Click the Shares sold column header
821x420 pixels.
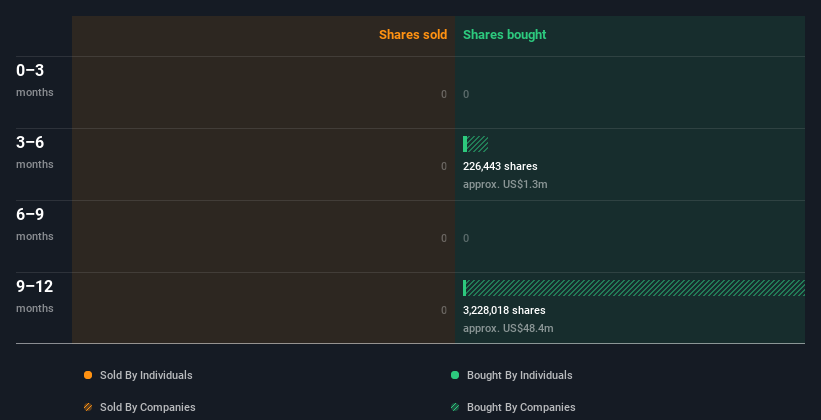tap(412, 35)
